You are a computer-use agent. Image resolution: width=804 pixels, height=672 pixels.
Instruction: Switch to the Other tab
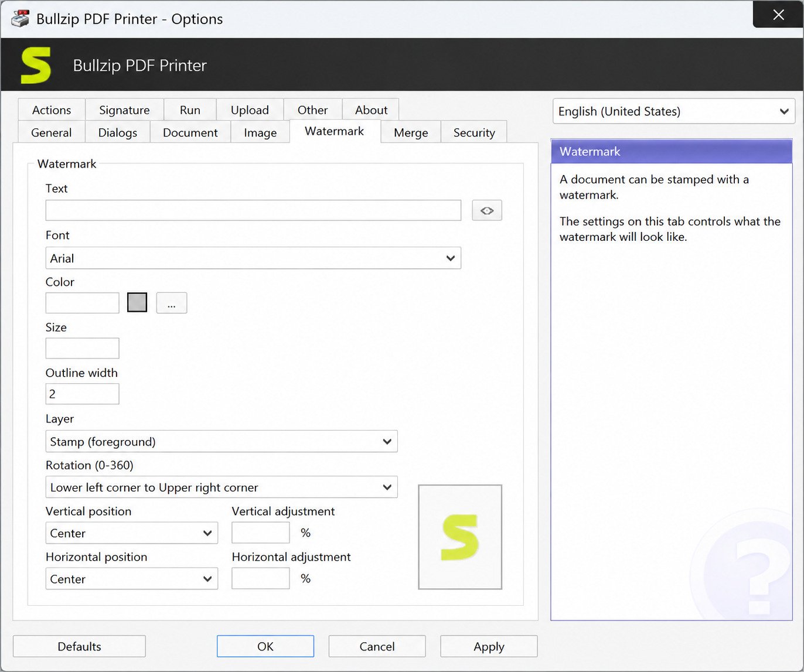(312, 110)
